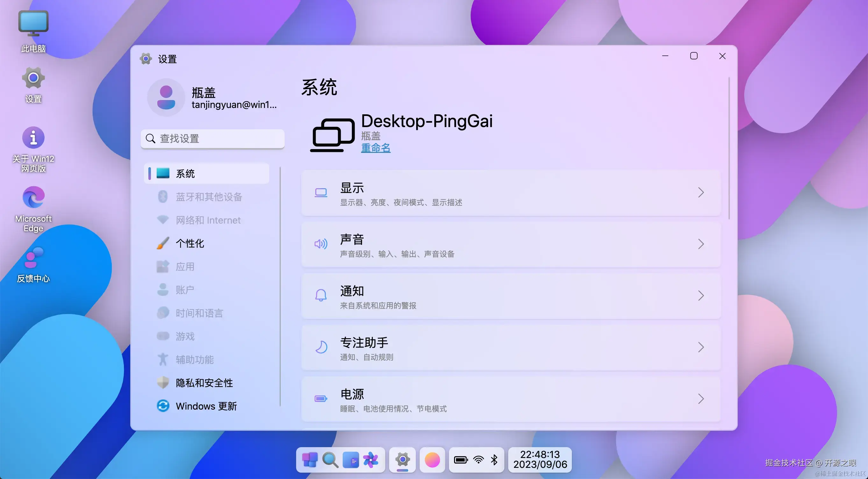Expand the 专注助手 row chevron
The height and width of the screenshot is (479, 868).
click(x=701, y=347)
